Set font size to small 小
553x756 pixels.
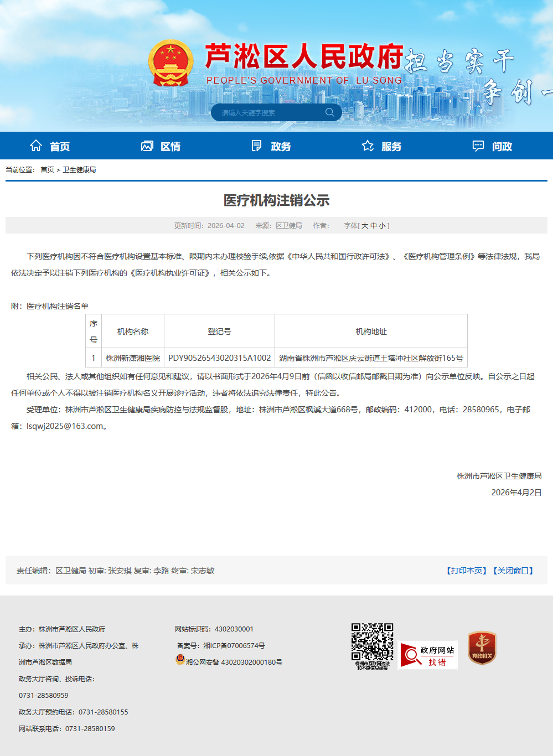(382, 226)
